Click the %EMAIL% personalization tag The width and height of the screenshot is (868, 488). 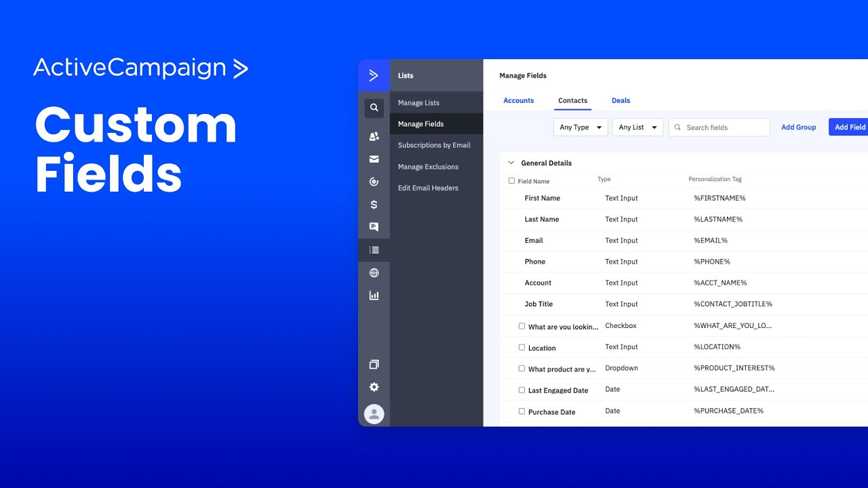point(711,241)
